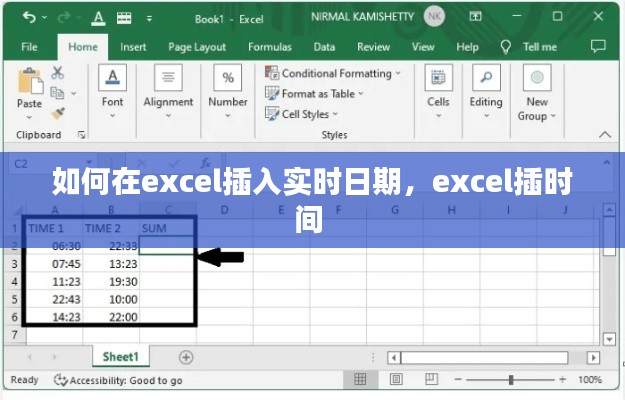Viewport: 625px width, 400px height.
Task: Click the Format Painter brush icon
Action: point(58,113)
